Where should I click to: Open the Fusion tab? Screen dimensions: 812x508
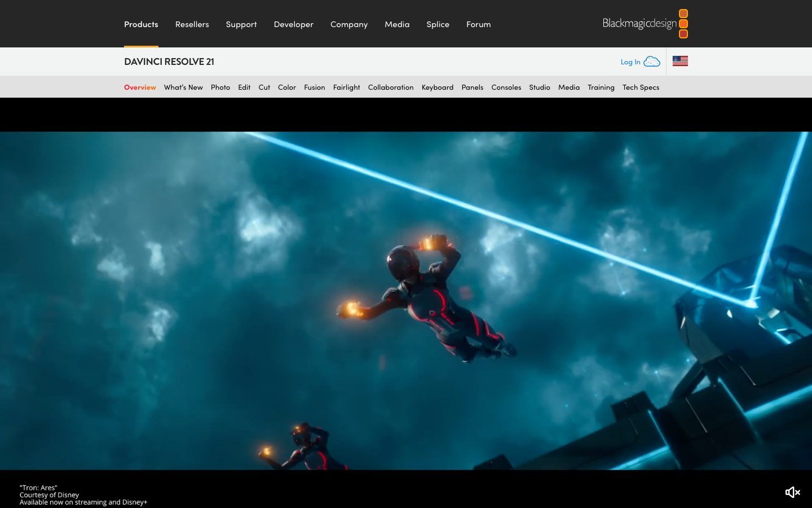315,87
